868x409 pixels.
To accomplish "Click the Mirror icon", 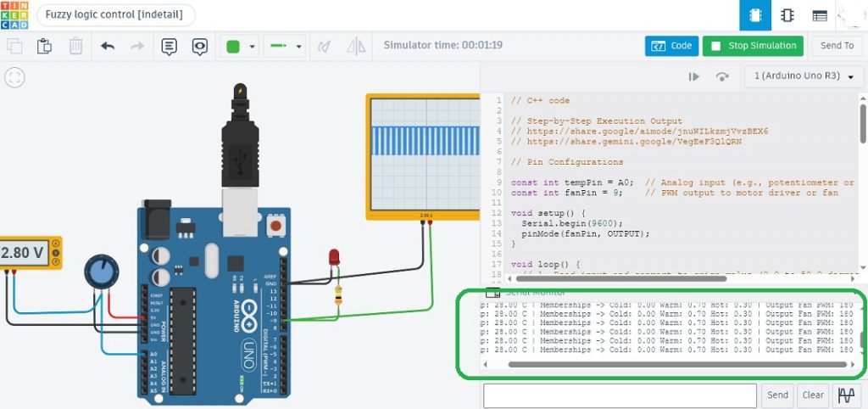I will tap(356, 47).
